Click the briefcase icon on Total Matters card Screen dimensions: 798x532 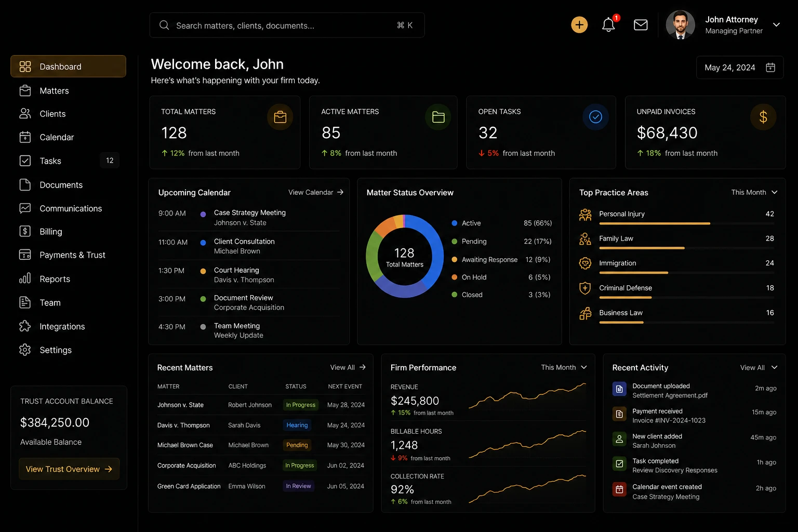point(280,117)
